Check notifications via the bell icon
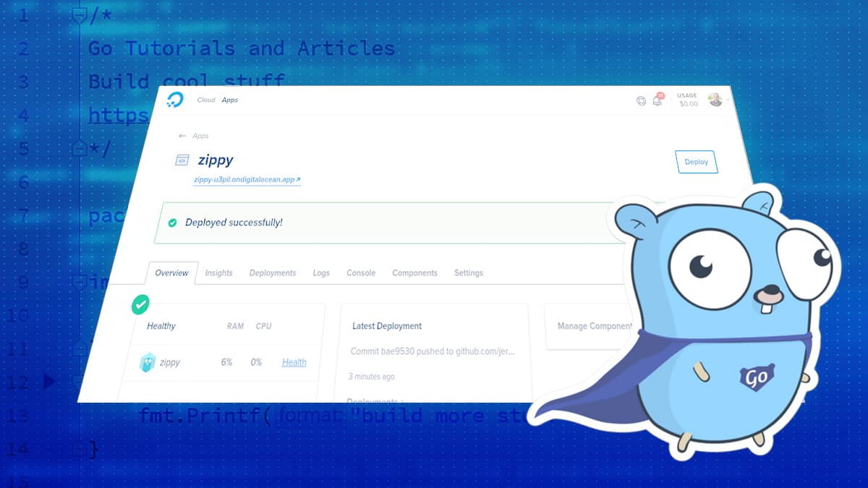Screen dimensions: 868x488 [x=658, y=102]
